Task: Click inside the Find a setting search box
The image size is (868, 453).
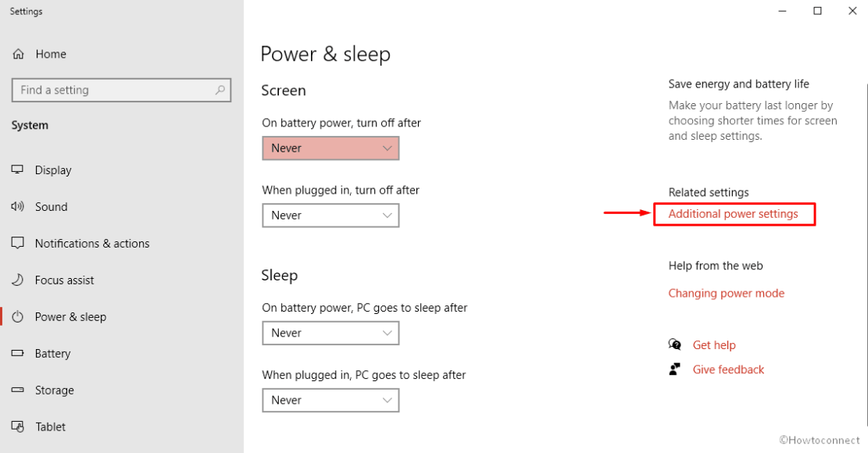Action: pos(121,90)
